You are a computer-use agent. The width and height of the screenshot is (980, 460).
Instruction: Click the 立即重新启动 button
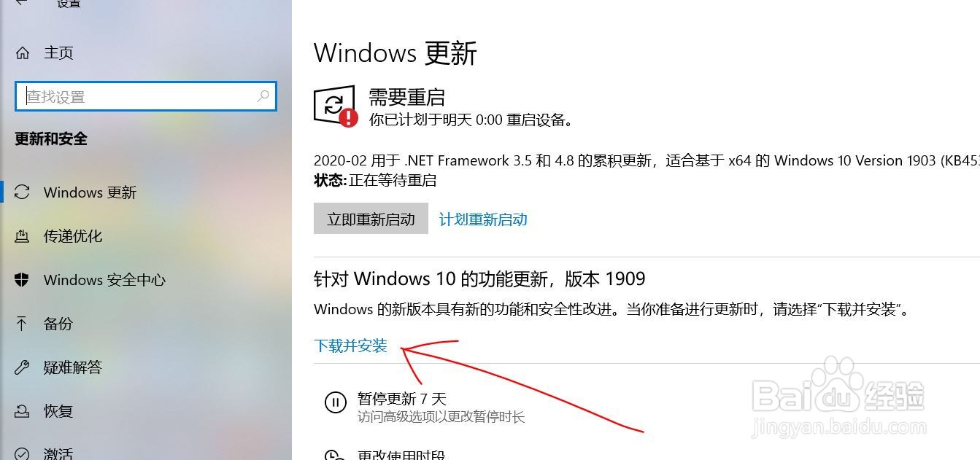pos(371,219)
